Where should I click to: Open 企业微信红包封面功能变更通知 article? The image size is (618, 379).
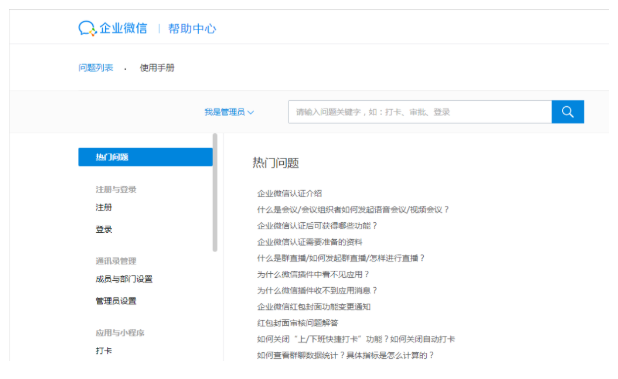(x=314, y=307)
